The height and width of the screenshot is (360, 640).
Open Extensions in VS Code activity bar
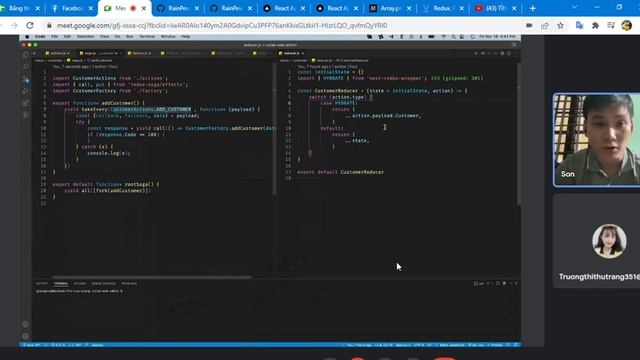pyautogui.click(x=25, y=103)
